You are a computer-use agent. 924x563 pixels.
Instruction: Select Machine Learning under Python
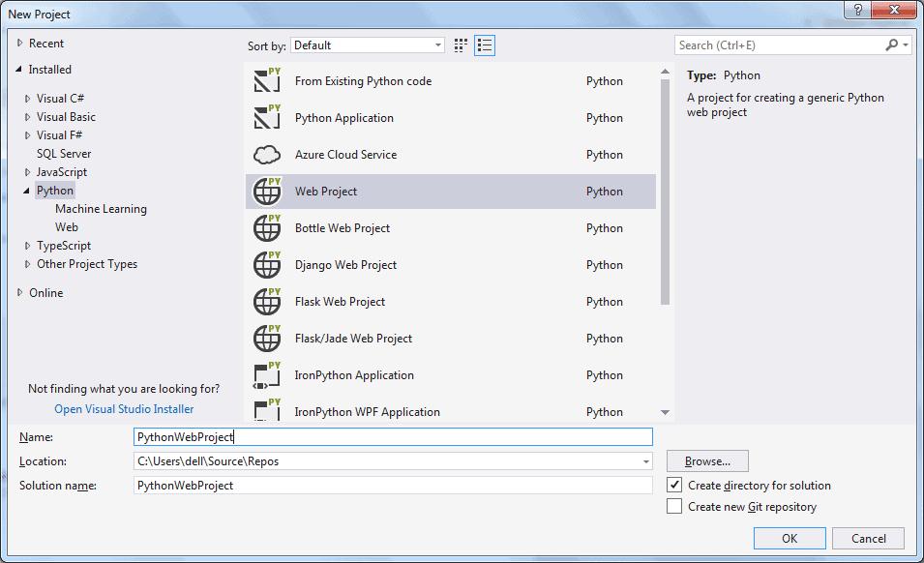pos(101,209)
